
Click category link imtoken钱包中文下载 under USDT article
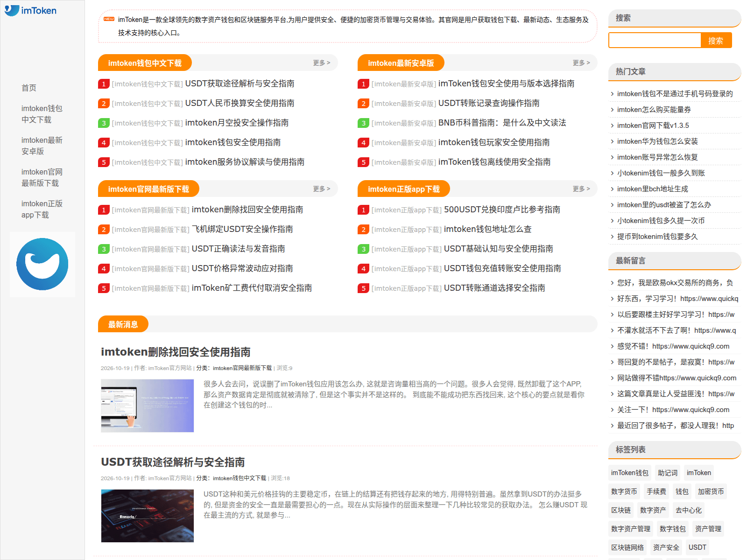click(x=240, y=478)
